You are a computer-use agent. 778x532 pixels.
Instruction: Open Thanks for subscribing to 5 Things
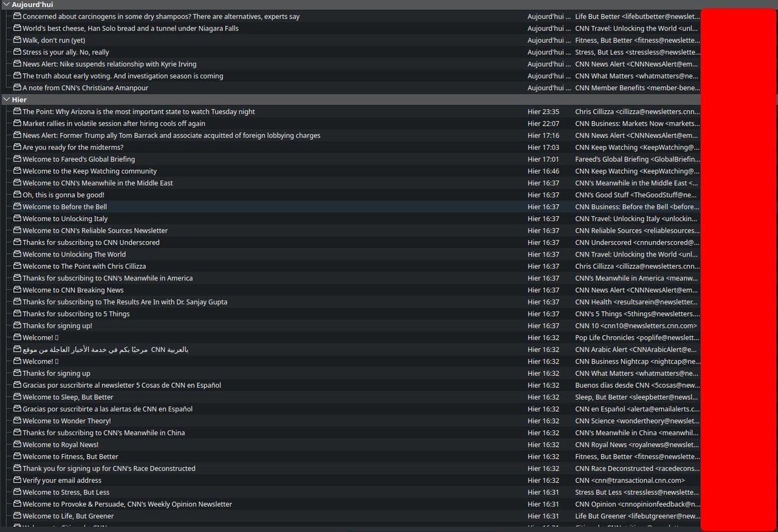[76, 314]
